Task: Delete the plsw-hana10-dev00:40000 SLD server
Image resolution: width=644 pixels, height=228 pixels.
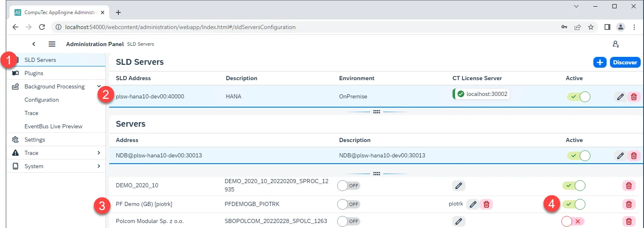Action: point(634,97)
